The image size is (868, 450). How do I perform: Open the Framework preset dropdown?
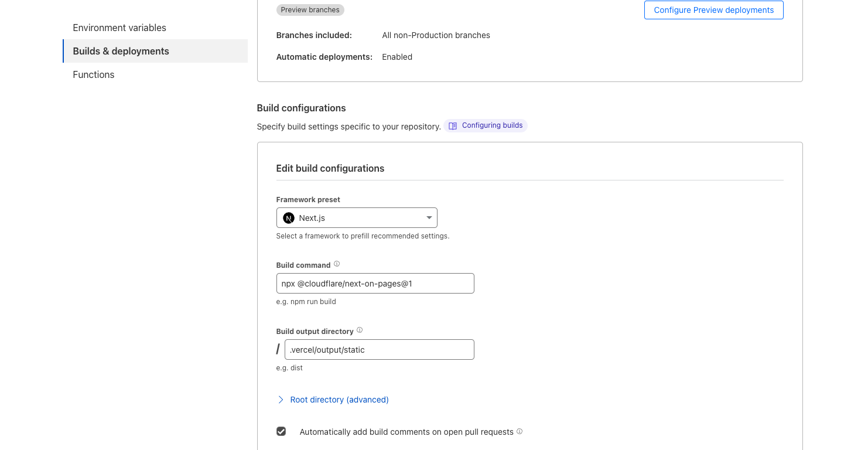(357, 217)
